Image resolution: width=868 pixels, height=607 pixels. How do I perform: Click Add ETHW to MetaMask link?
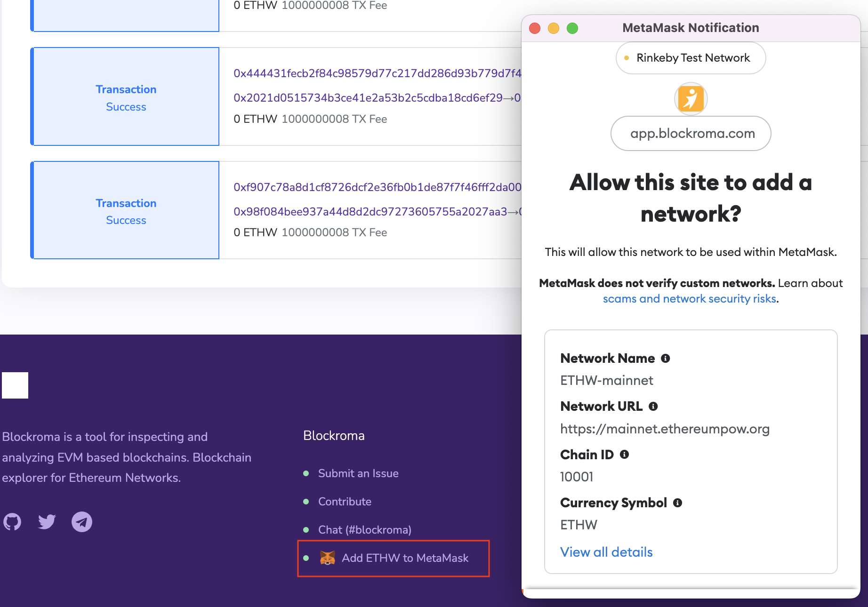coord(405,558)
